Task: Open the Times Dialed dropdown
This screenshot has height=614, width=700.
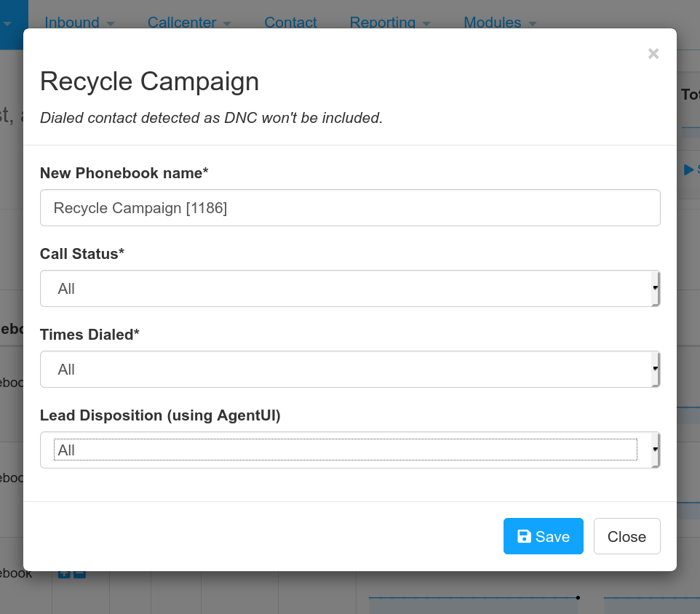Action: 350,370
